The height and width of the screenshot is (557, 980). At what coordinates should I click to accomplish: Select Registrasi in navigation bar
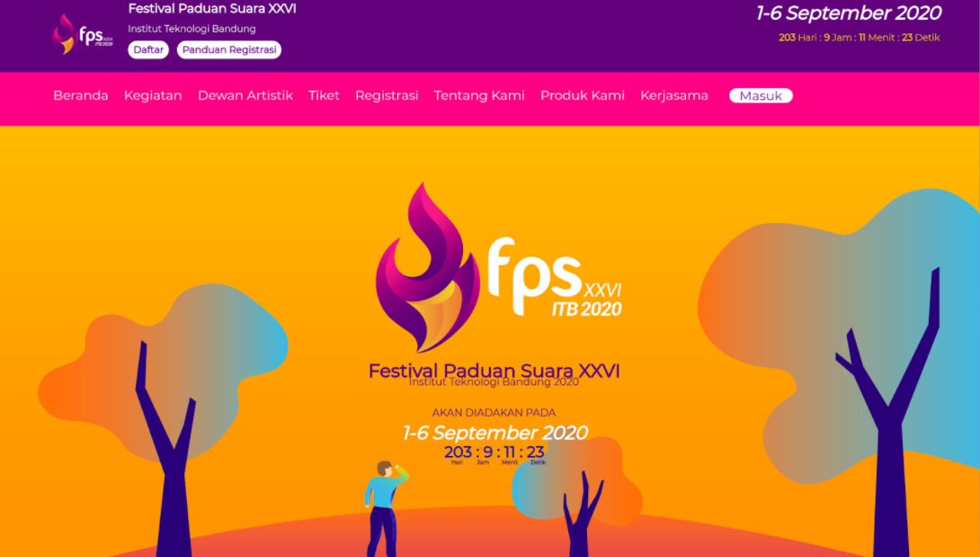click(387, 95)
